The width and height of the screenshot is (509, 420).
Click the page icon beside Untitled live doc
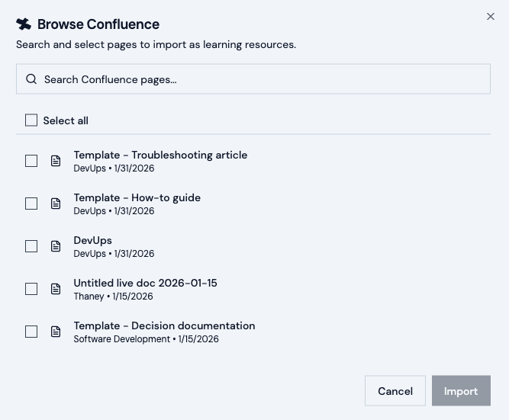tap(56, 289)
